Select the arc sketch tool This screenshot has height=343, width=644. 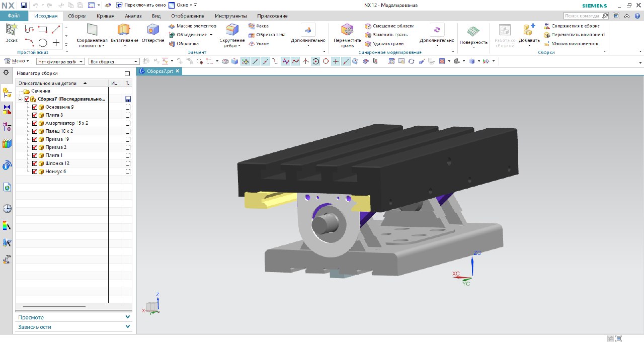30,43
